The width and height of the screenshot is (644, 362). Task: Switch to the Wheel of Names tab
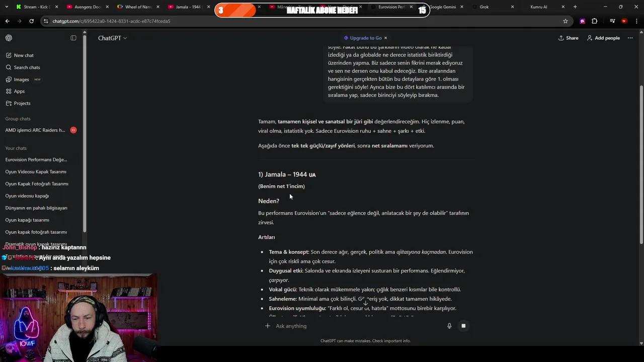(137, 7)
